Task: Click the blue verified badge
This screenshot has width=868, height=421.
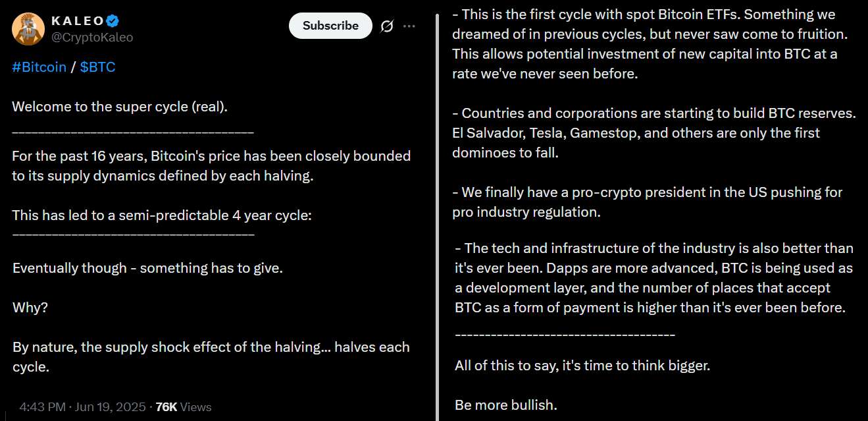Action: [x=113, y=21]
